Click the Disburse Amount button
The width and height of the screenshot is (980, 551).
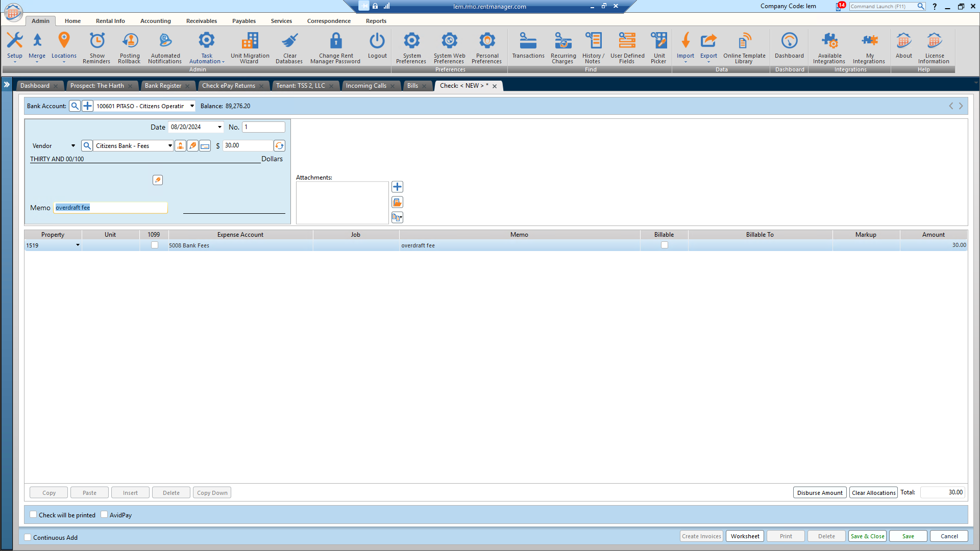tap(820, 493)
